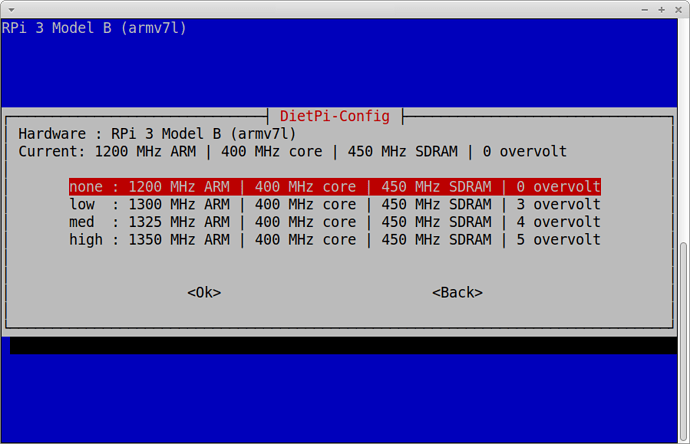
Task: Click the Current 1200 MHz ARM status line
Action: 292,151
